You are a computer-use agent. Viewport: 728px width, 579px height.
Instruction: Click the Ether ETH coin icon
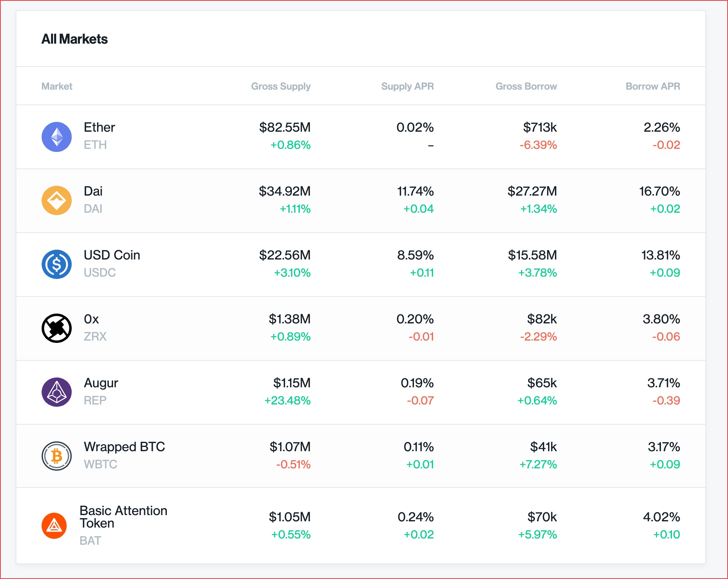click(x=57, y=137)
